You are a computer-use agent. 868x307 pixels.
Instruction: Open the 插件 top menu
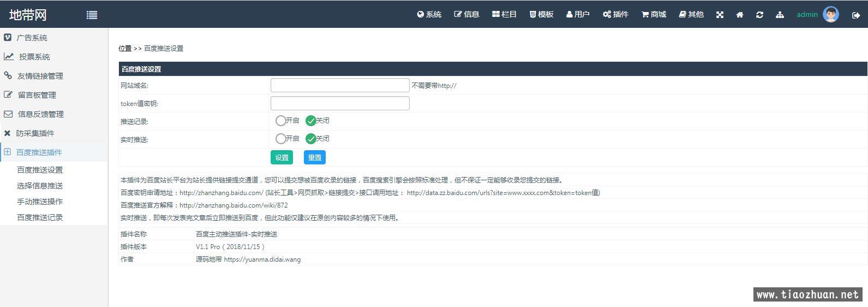point(615,15)
